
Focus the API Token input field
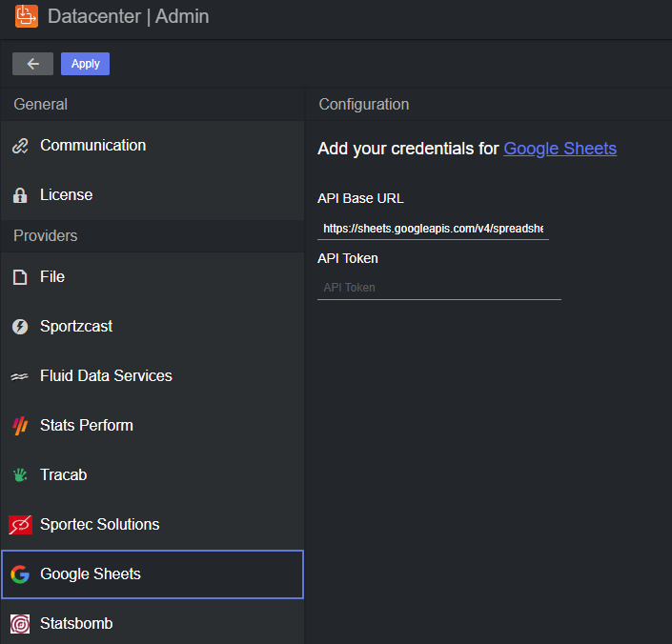coord(438,288)
